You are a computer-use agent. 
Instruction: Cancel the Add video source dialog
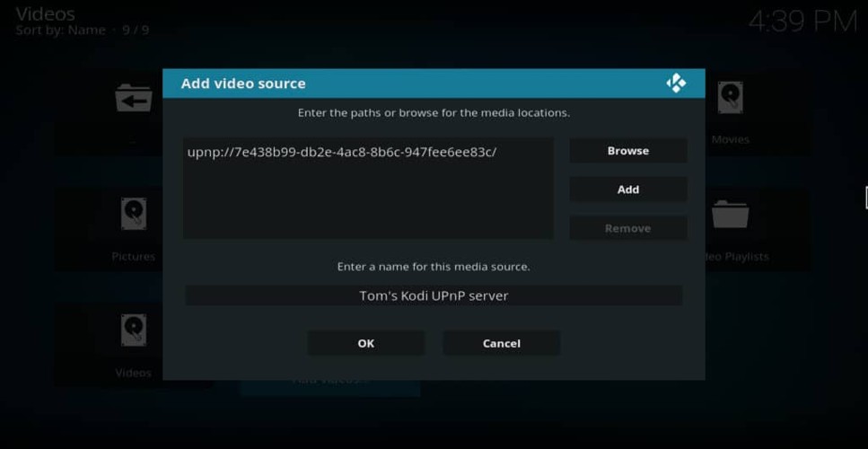pyautogui.click(x=502, y=343)
